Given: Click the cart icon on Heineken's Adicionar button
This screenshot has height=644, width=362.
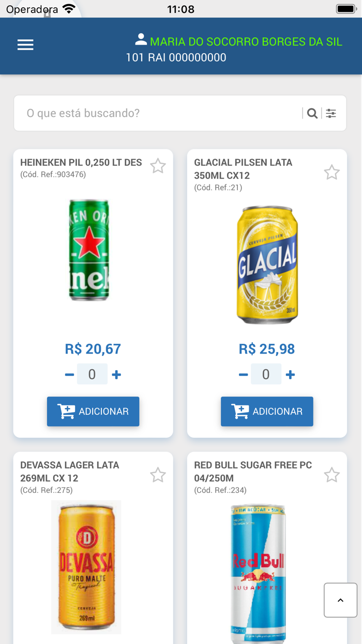Looking at the screenshot, I should tap(66, 411).
